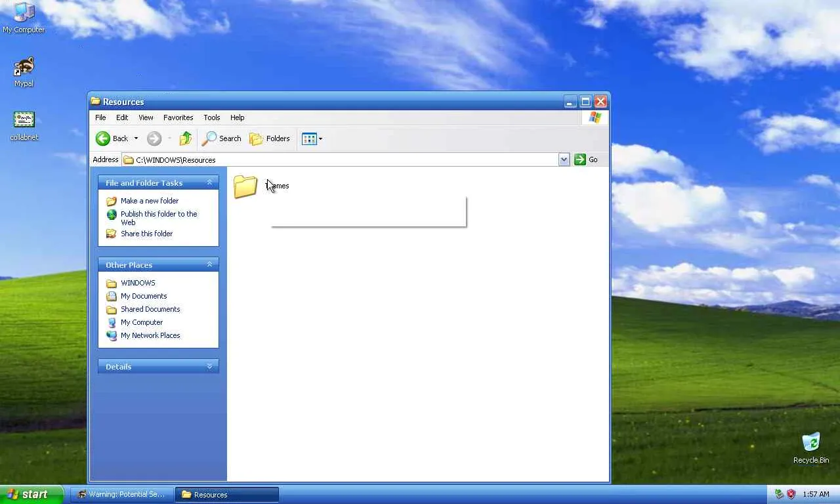Click Make a new folder
This screenshot has width=840, height=504.
150,201
